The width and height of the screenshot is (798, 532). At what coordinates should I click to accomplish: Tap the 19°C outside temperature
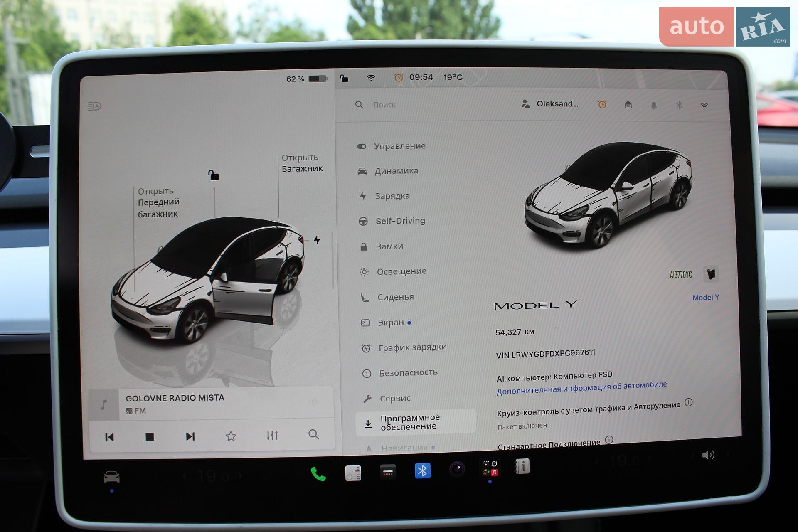(453, 77)
